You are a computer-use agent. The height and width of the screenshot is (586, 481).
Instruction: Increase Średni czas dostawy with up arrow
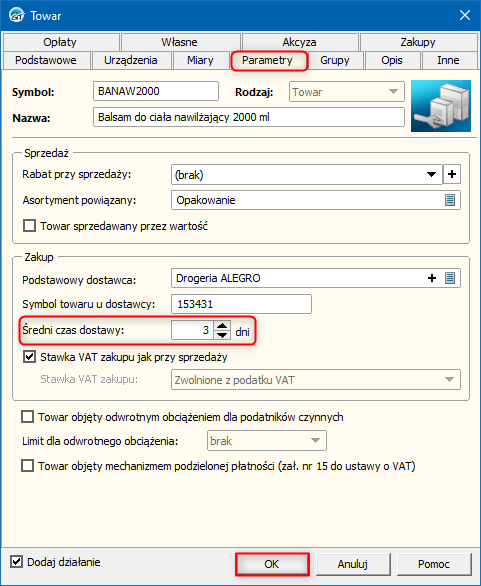(222, 326)
